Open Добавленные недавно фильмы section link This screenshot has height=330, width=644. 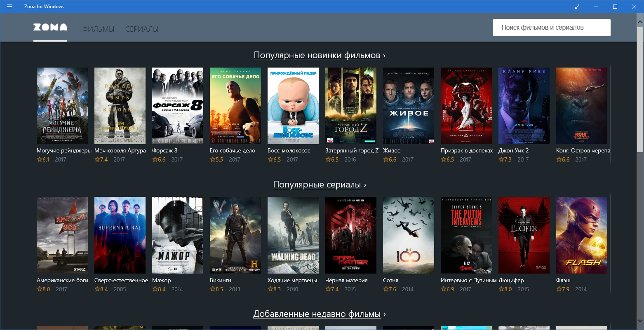(x=317, y=314)
